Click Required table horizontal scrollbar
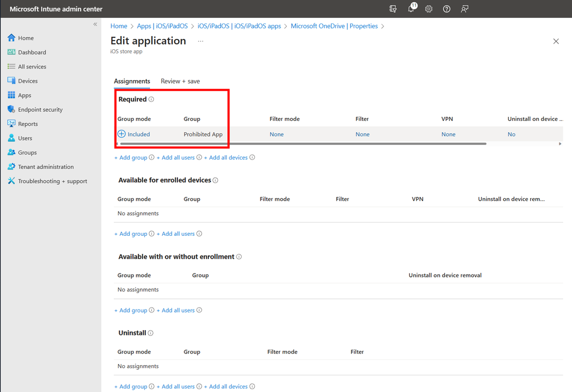The height and width of the screenshot is (392, 572). 303,144
